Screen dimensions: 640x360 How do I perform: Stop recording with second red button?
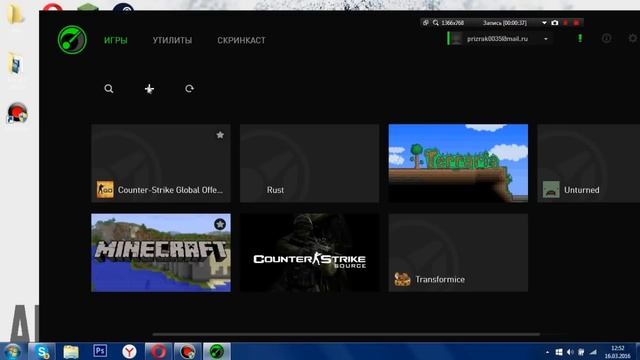tap(576, 23)
